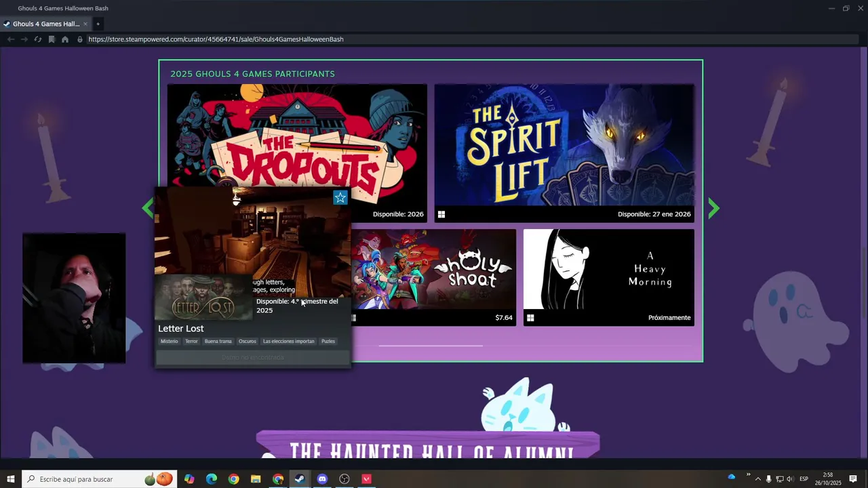Reload the Steam store page

38,39
